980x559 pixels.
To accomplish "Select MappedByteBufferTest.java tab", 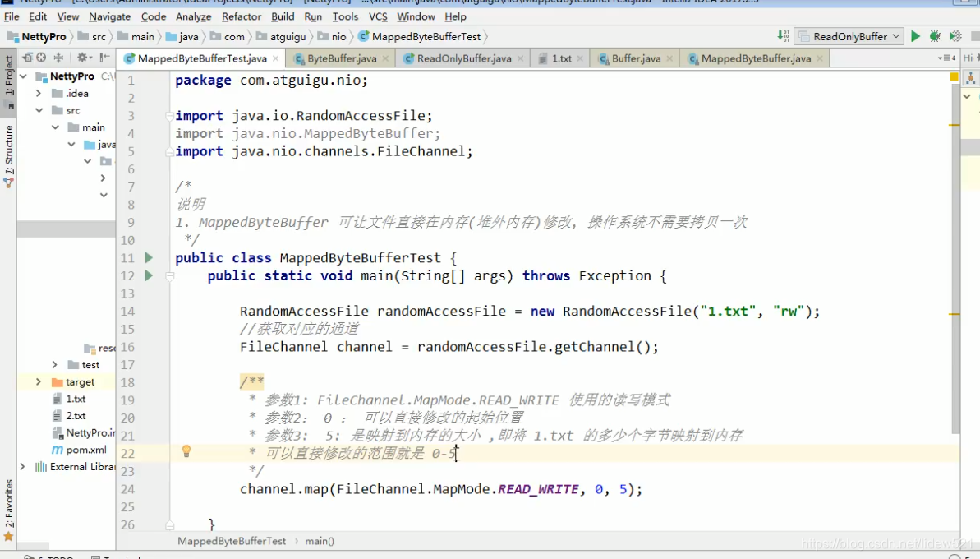I will click(202, 58).
